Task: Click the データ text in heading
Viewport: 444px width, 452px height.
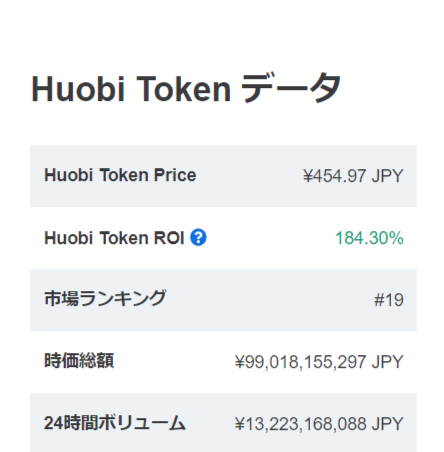Action: (291, 88)
